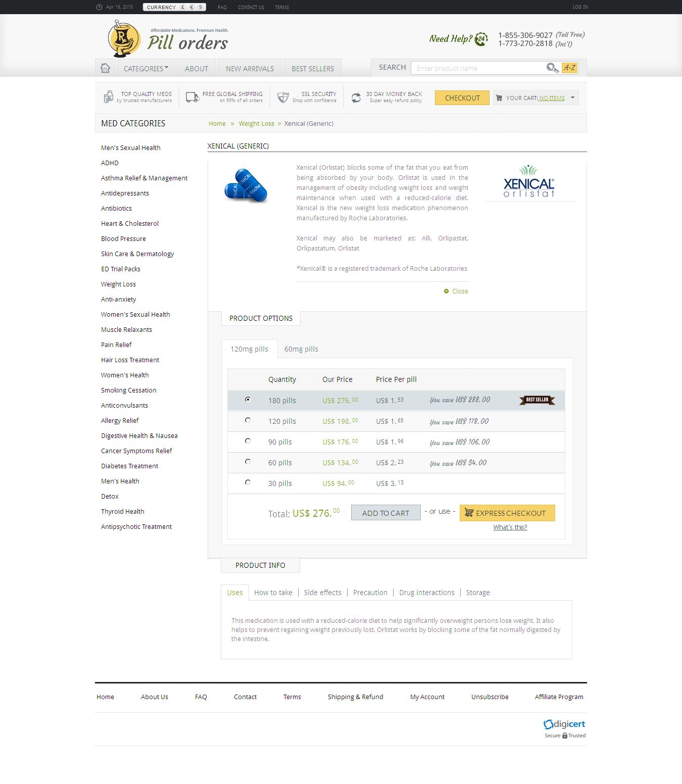Open the A-Z product index button
The image size is (682, 784).
tap(569, 68)
